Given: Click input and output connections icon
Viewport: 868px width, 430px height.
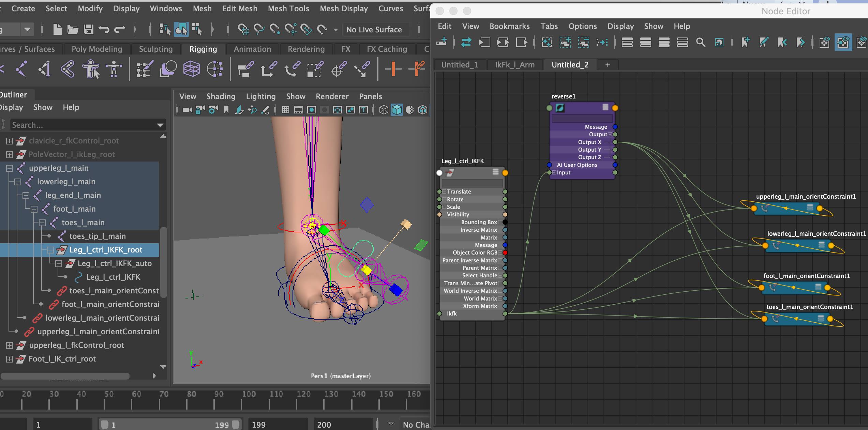Looking at the screenshot, I should point(503,42).
